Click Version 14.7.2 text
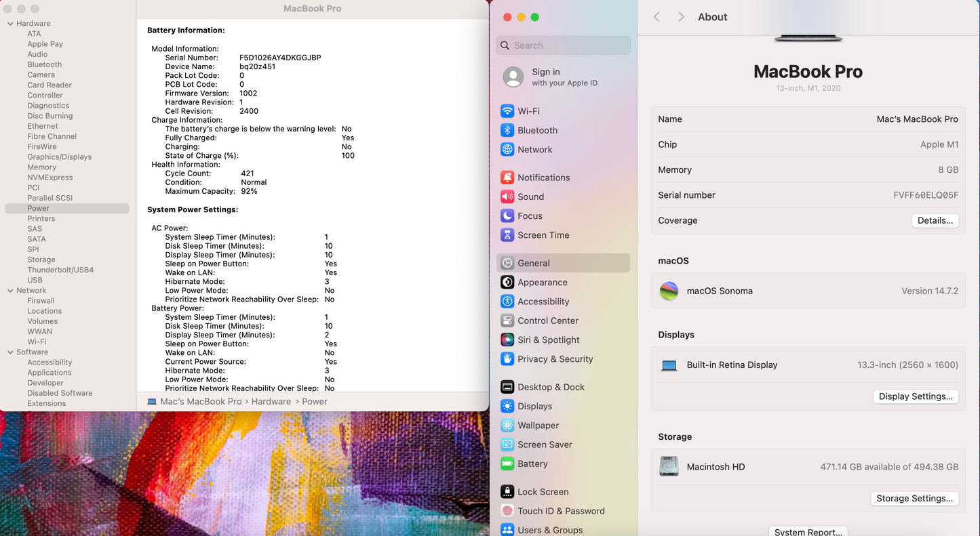980x536 pixels. click(930, 291)
